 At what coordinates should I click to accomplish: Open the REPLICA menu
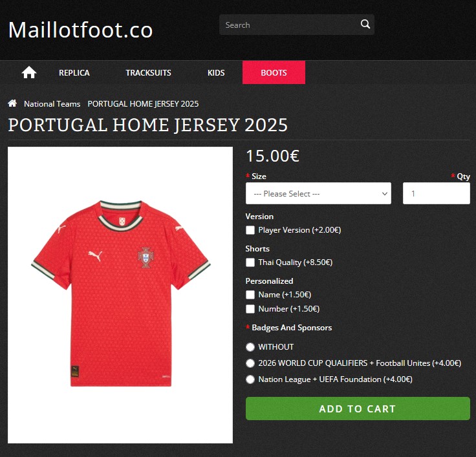[x=74, y=73]
